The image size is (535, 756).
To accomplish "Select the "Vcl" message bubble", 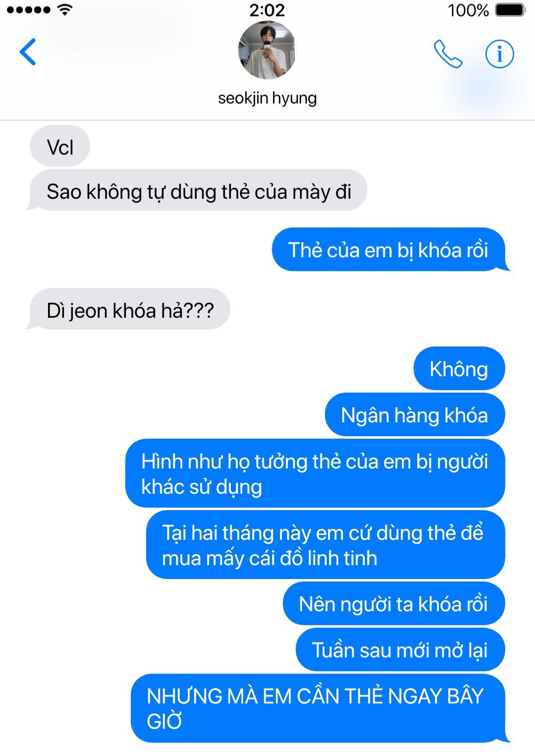I will coord(60,147).
